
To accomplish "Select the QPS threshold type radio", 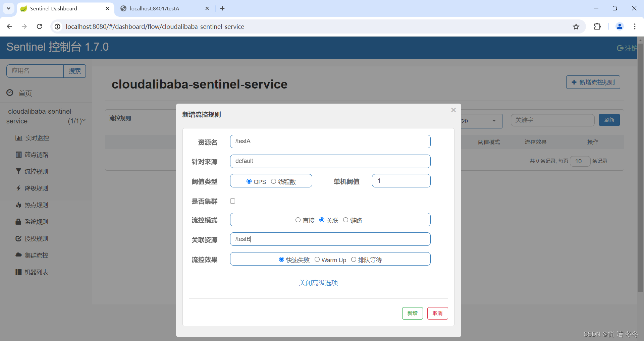I will 249,181.
